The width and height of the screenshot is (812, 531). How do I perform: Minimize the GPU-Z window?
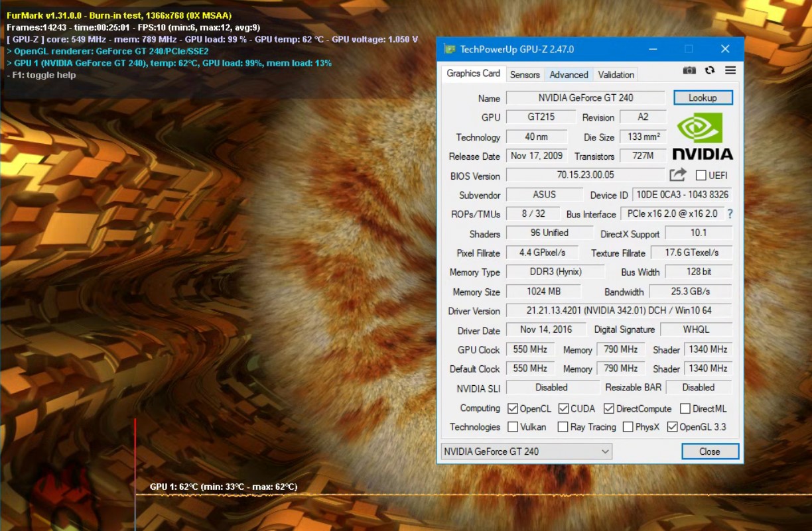tap(652, 49)
